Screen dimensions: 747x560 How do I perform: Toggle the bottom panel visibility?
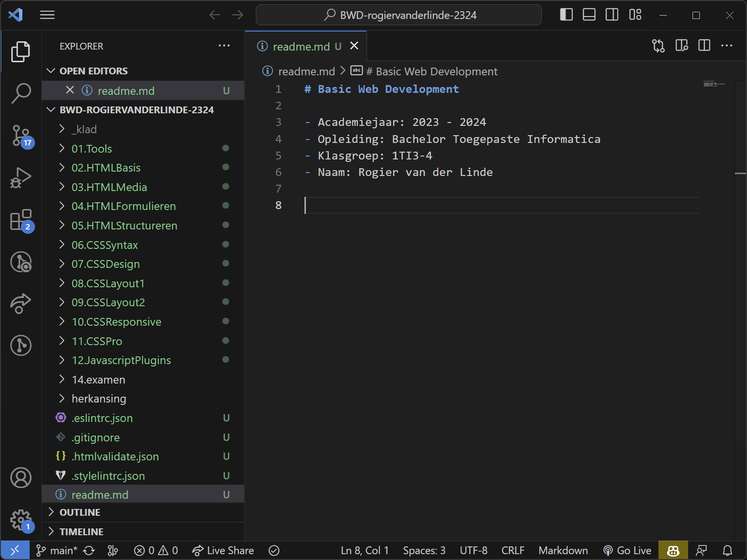[x=589, y=15]
